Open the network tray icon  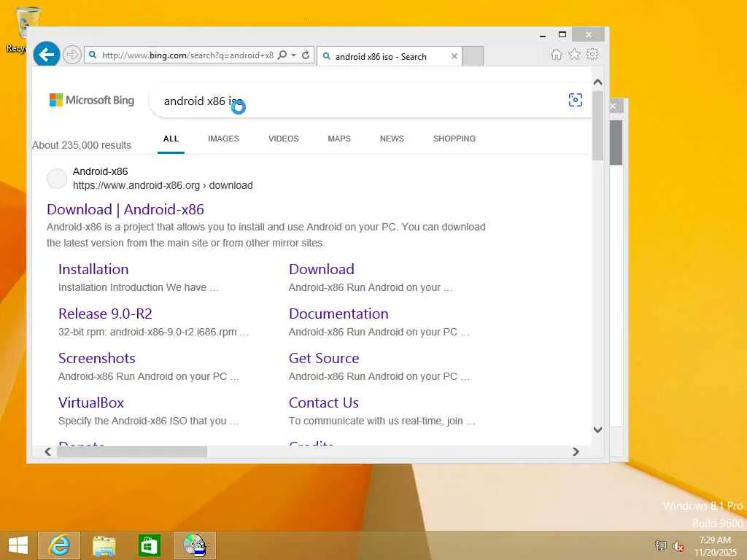pyautogui.click(x=660, y=545)
